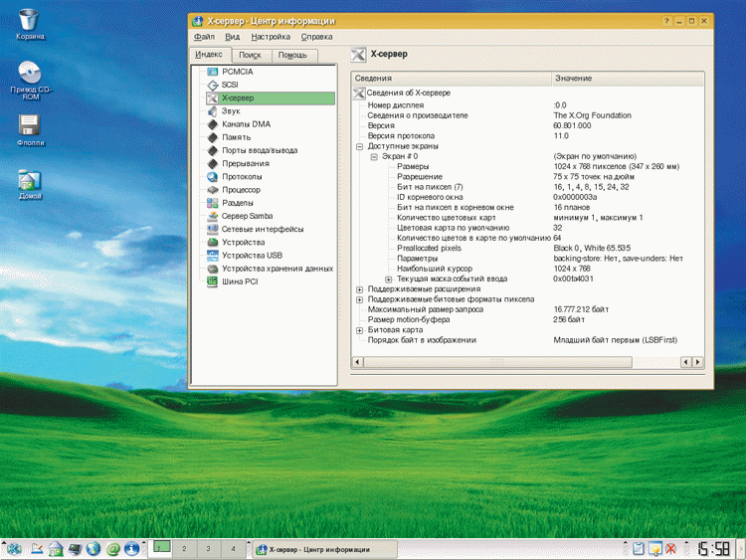Click the Прерывания chip icon
746x560 pixels.
(x=212, y=164)
